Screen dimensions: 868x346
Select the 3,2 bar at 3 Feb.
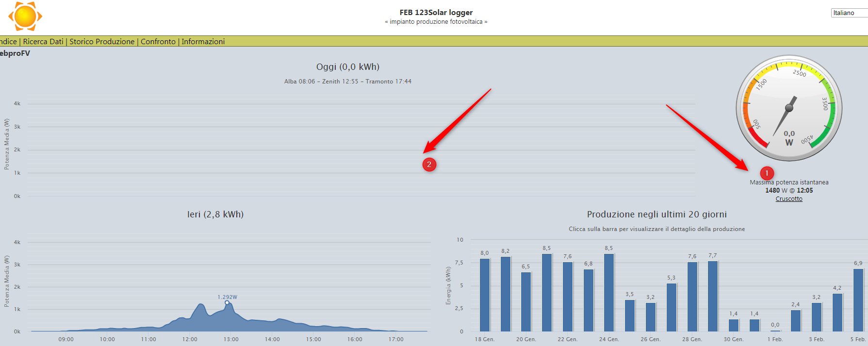[x=817, y=317]
